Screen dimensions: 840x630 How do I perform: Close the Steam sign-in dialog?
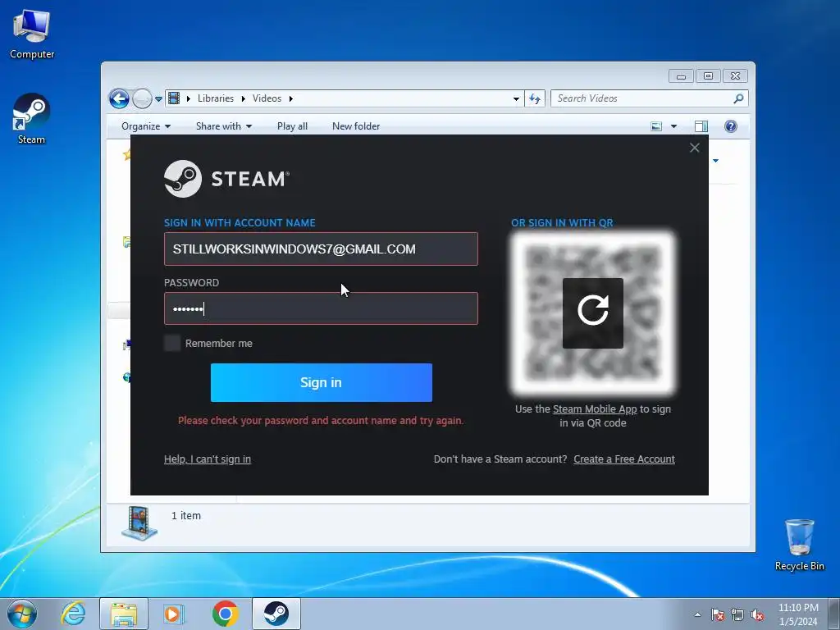[x=694, y=148]
